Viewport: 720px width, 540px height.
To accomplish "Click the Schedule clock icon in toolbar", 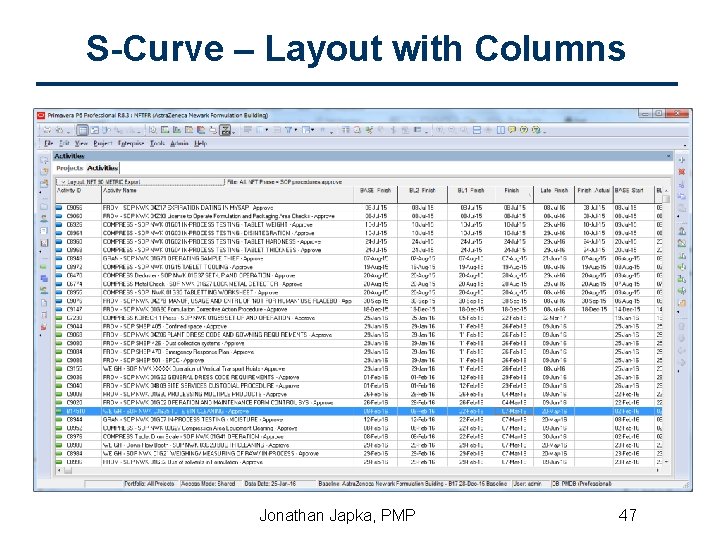I will click(153, 130).
